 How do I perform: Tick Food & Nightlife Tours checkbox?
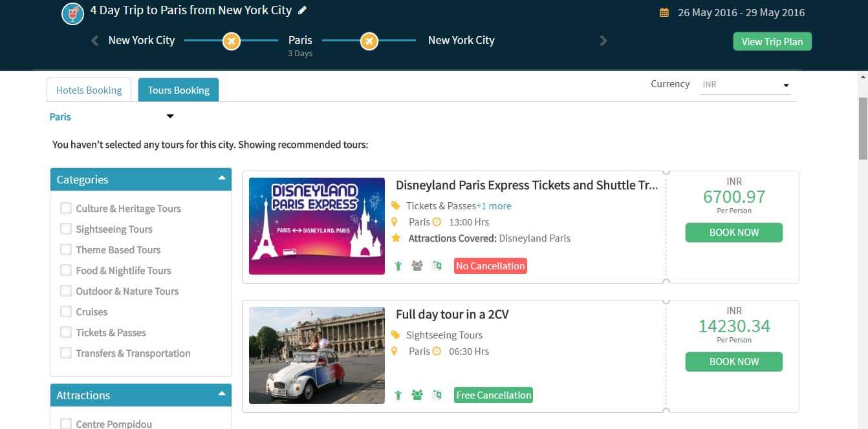coord(66,270)
